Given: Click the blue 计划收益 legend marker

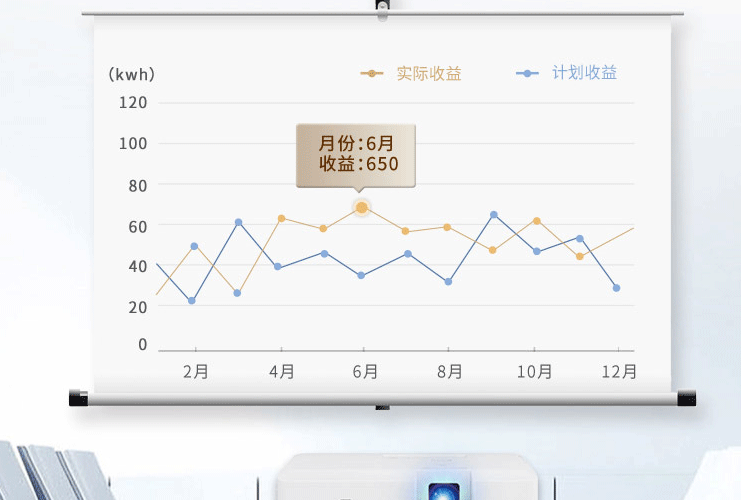Looking at the screenshot, I should pyautogui.click(x=527, y=73).
